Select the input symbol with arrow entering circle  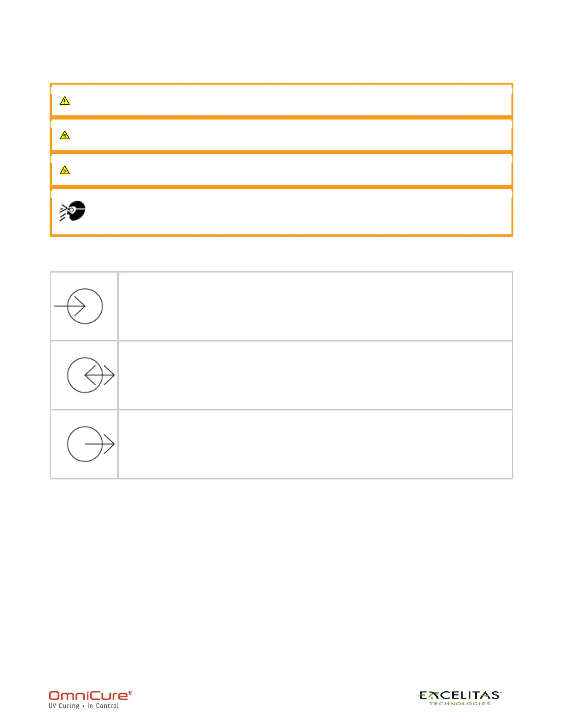78,306
